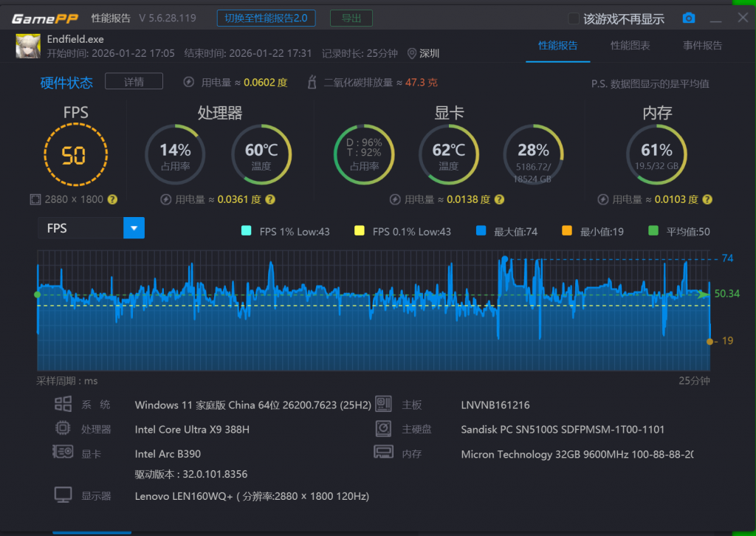The height and width of the screenshot is (536, 756).
Task: Click the Endfield.exe game thumbnail
Action: (x=28, y=46)
